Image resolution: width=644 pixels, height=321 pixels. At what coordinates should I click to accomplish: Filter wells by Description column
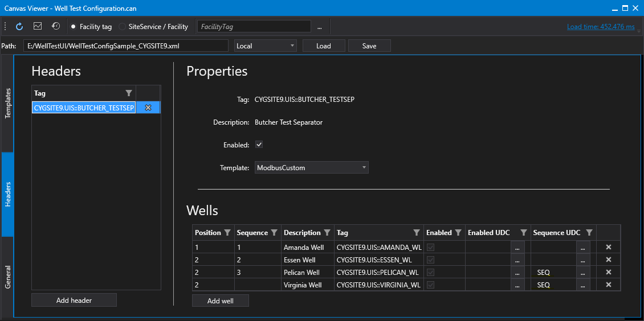(x=327, y=232)
